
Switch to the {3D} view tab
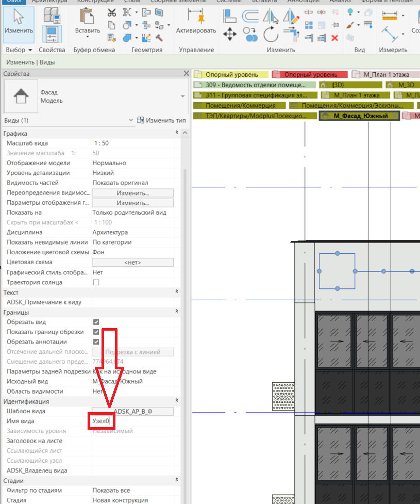[x=351, y=85]
